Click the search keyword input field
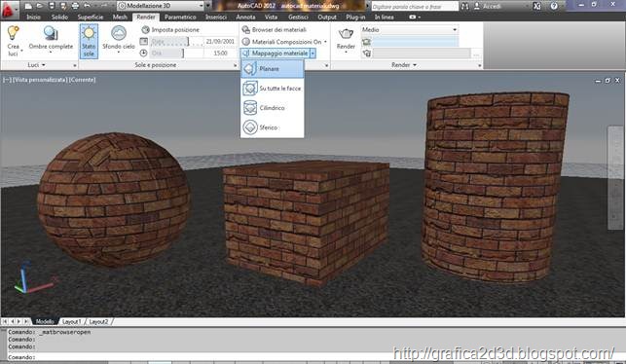Screen dimensions: 626x364 click(415, 7)
